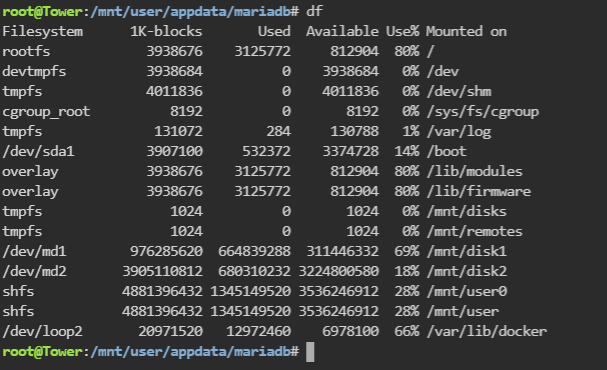This screenshot has width=607, height=370.
Task: Click the /lib/firmware mount path
Action: click(x=479, y=192)
